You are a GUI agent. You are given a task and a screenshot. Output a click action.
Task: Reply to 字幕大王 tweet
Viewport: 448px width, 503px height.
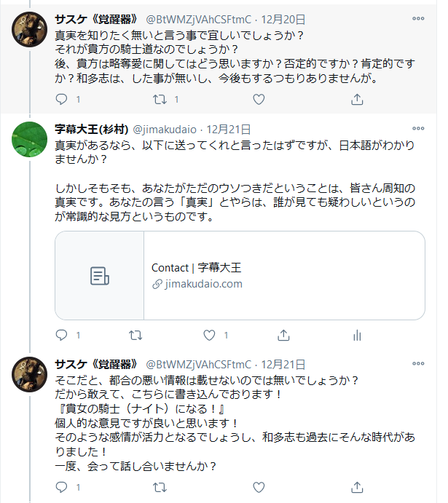[62, 336]
